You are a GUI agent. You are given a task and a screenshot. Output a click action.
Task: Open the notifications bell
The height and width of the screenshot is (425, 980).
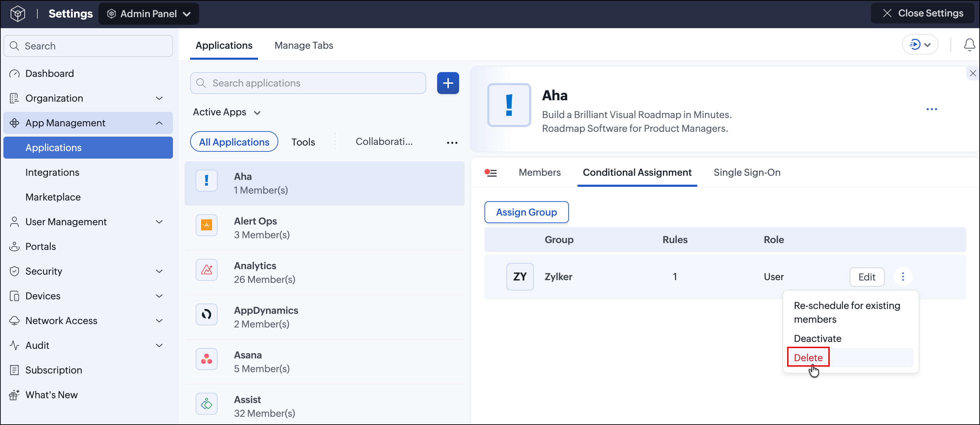pyautogui.click(x=969, y=45)
